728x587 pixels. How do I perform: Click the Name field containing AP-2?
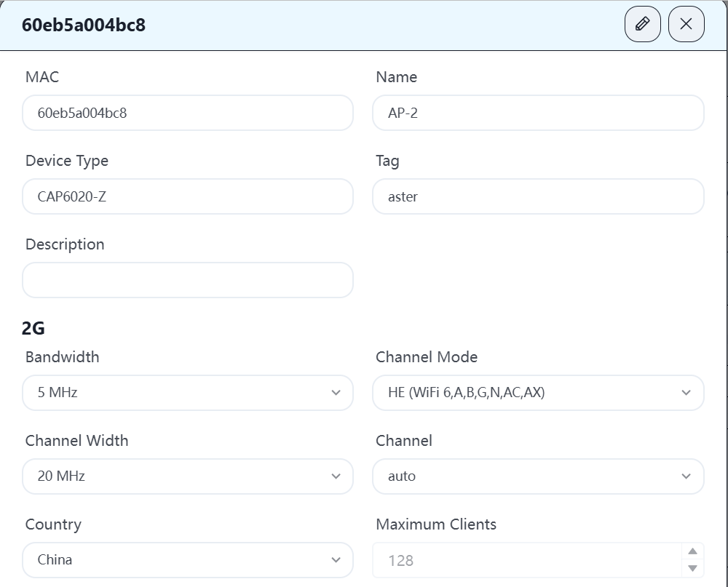(537, 113)
